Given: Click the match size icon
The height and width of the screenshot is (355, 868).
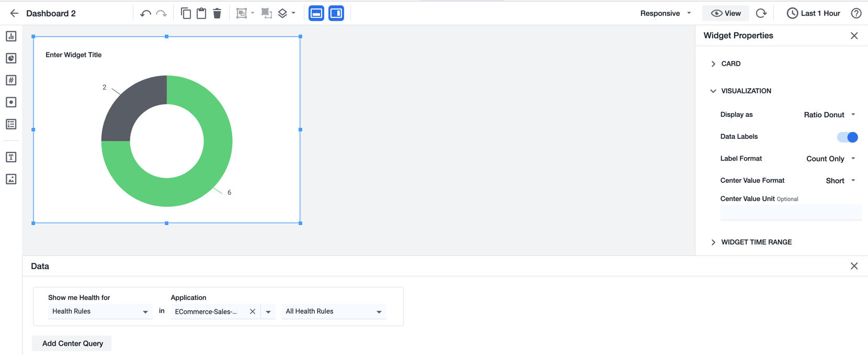Looking at the screenshot, I should 267,13.
